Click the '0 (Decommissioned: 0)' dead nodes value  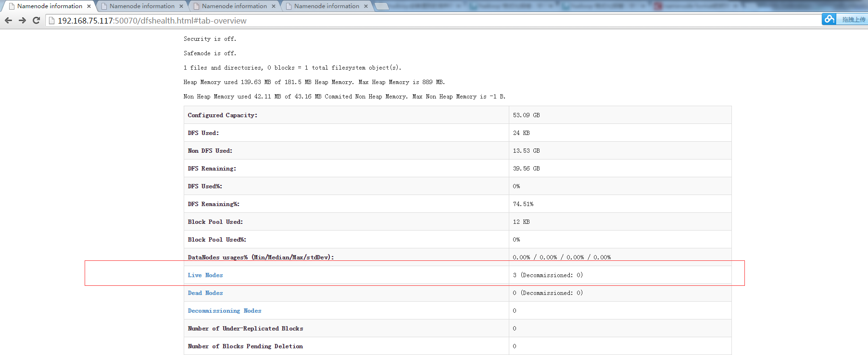click(548, 293)
